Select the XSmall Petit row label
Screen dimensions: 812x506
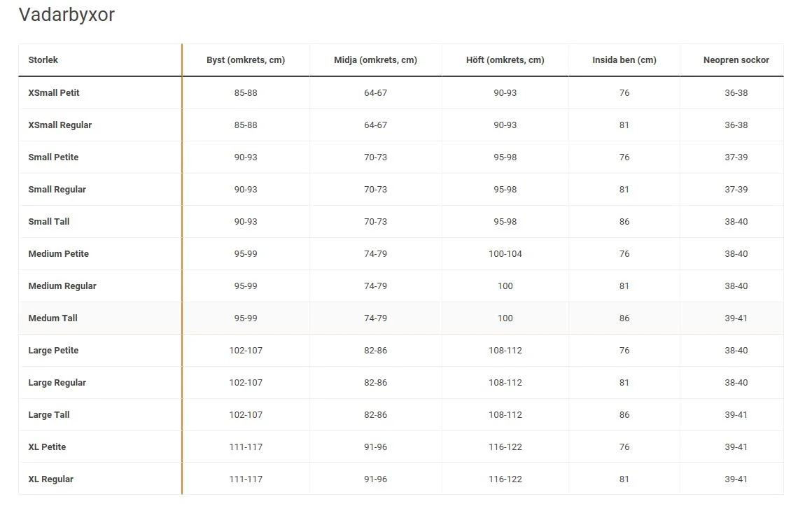[54, 92]
